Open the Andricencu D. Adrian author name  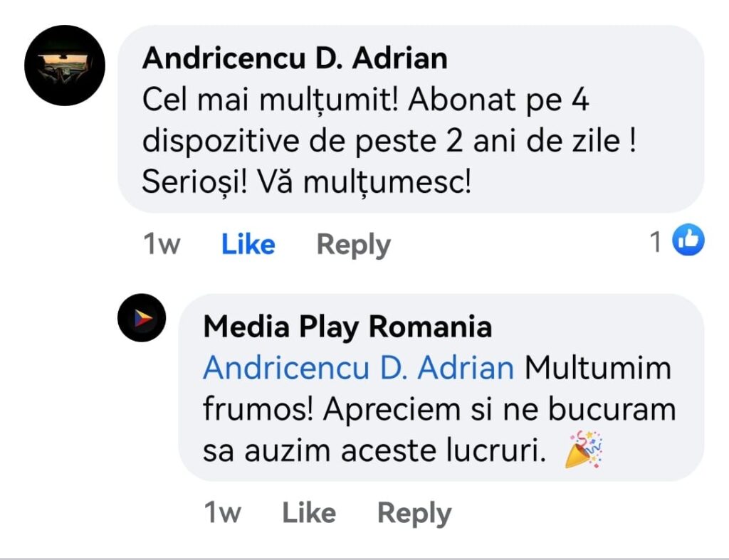tap(295, 58)
